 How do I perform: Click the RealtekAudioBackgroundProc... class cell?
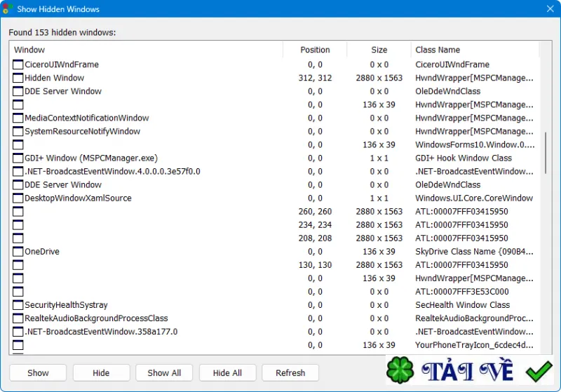tap(474, 318)
